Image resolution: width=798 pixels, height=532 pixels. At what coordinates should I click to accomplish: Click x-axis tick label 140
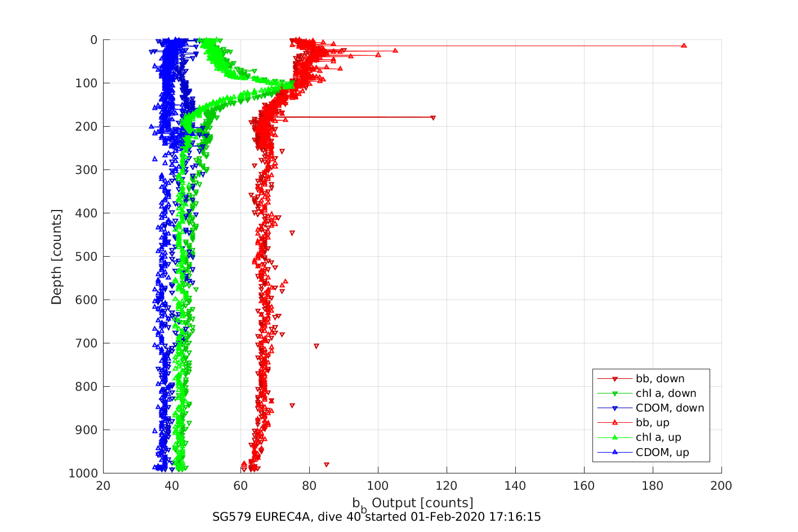point(515,486)
